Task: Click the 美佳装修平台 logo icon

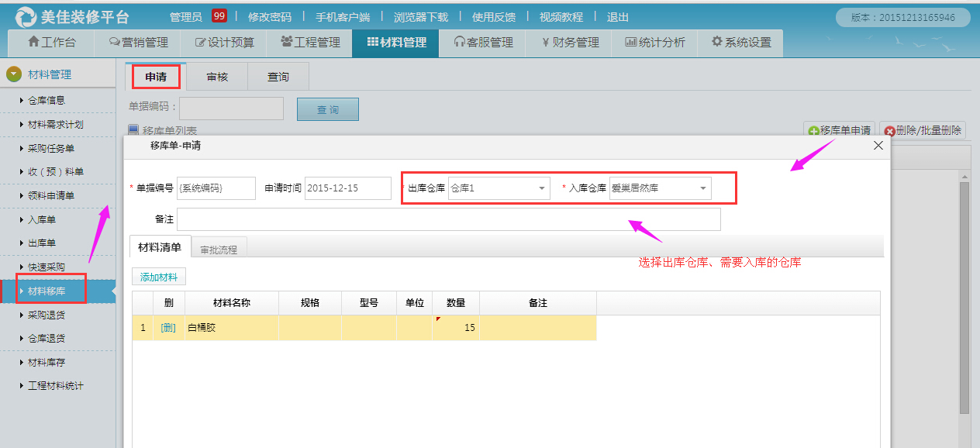Action: tap(25, 16)
